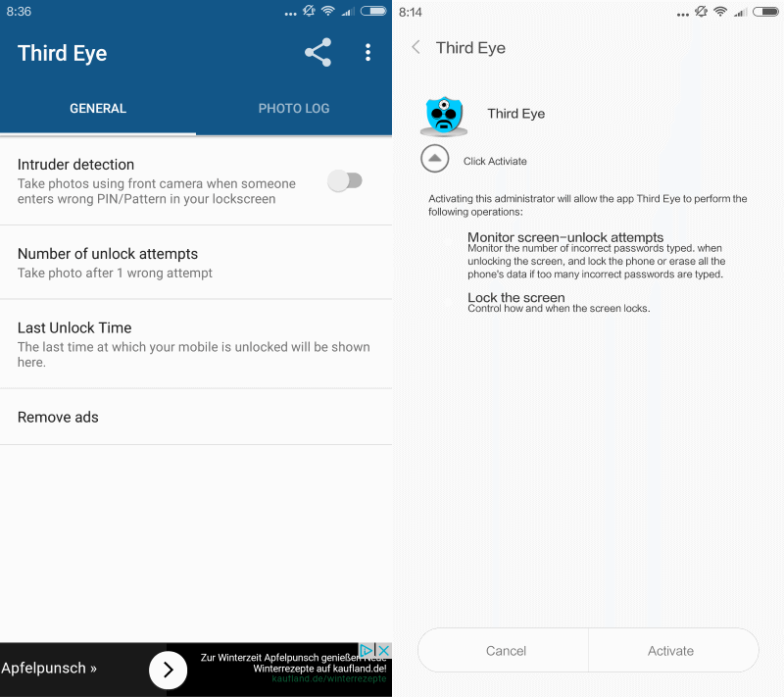Tap the signal bars icon in right status bar

[741, 12]
